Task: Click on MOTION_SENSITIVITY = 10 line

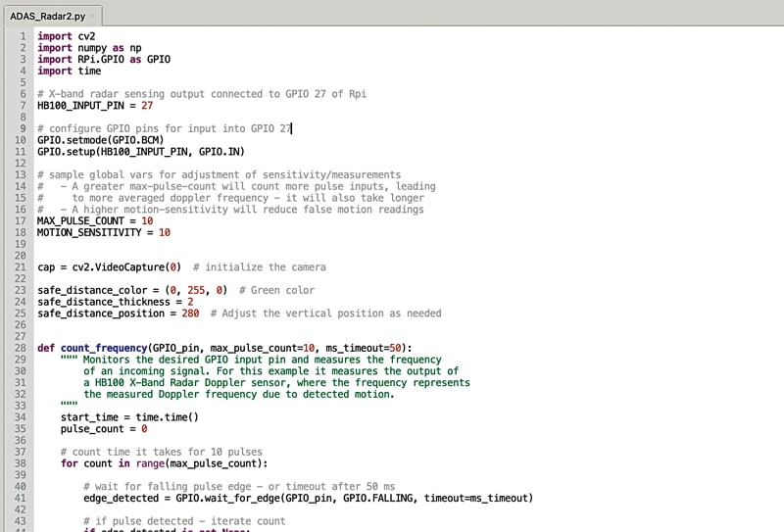Action: point(104,233)
